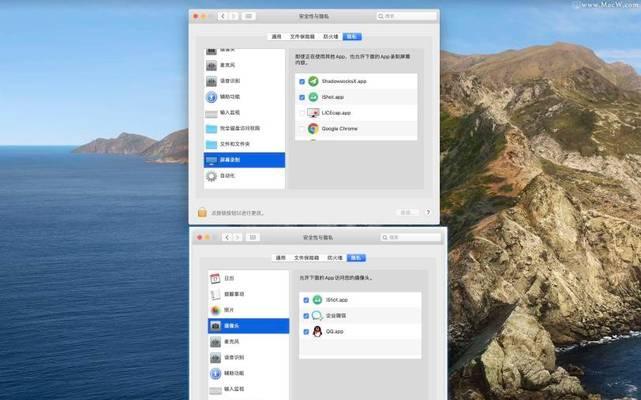
Task: Uncheck ShadowsocksX.app screen recording permission
Action: (302, 81)
